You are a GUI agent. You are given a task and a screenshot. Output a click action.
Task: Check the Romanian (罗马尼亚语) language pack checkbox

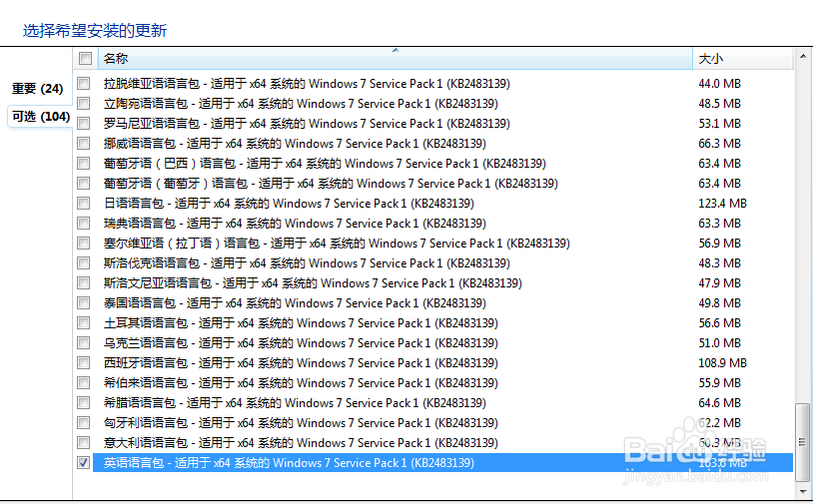pos(84,124)
